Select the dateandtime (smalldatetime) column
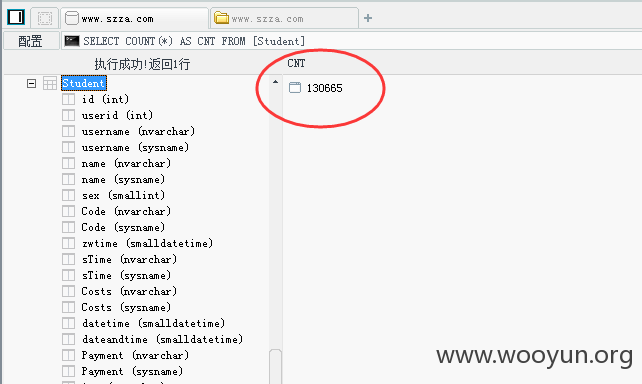The image size is (642, 384). [162, 339]
